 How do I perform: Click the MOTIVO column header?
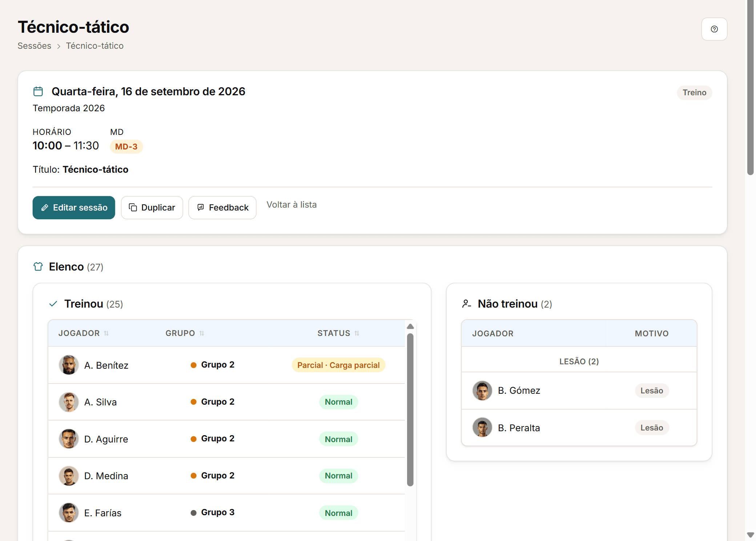(x=652, y=333)
